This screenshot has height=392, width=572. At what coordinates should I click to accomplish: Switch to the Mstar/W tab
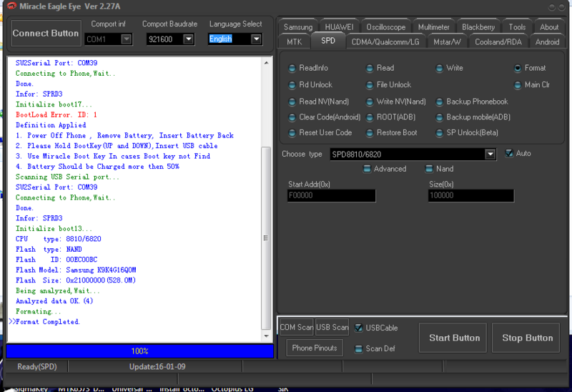point(448,42)
